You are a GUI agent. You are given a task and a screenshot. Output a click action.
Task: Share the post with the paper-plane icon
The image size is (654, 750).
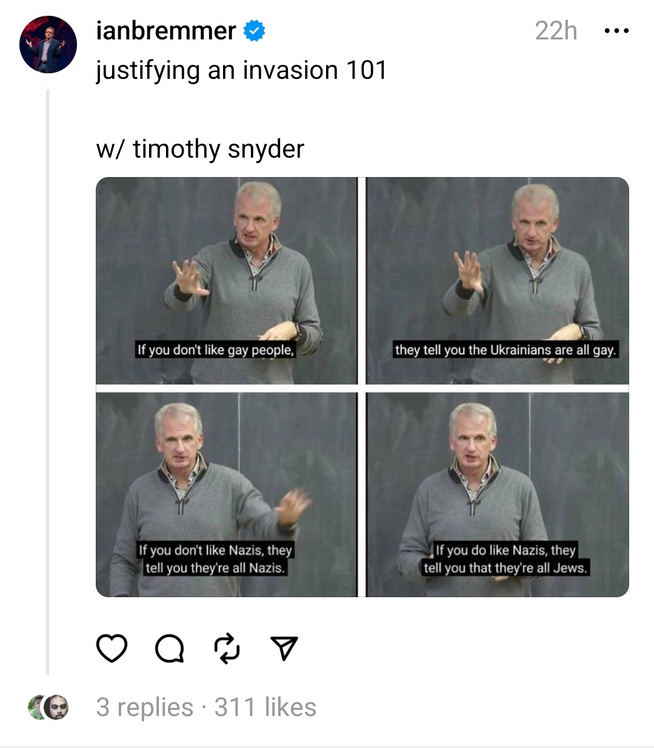point(284,648)
